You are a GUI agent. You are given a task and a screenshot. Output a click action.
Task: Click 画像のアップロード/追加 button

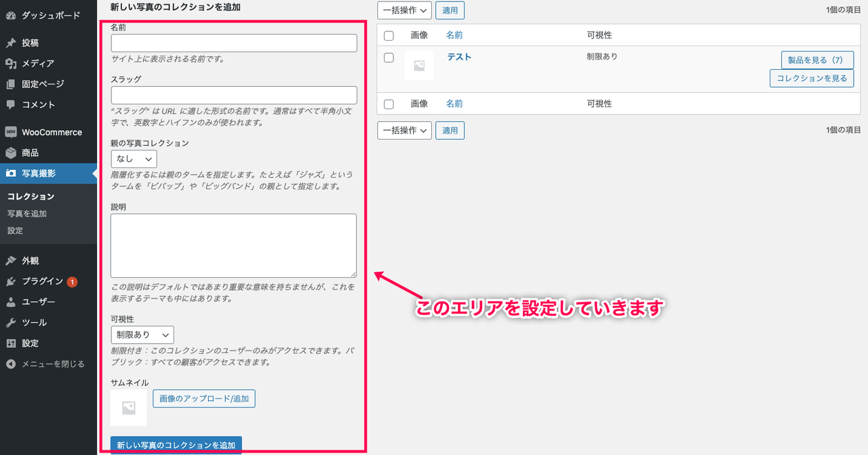(204, 399)
